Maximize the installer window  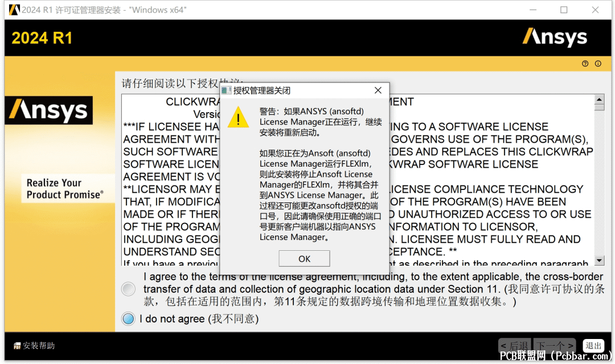tap(564, 10)
